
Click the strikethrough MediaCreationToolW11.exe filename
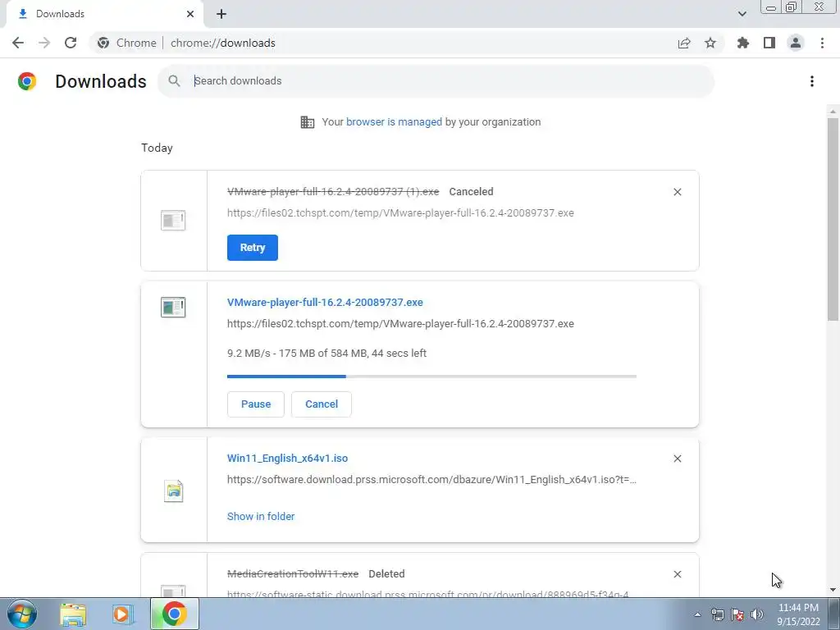click(x=293, y=573)
